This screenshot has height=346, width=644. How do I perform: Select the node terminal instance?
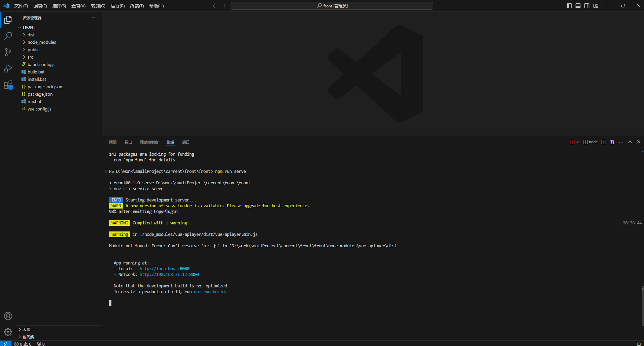[x=590, y=142]
